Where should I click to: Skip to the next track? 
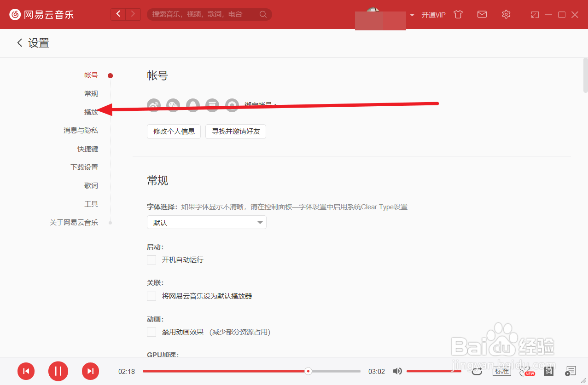[x=91, y=371]
